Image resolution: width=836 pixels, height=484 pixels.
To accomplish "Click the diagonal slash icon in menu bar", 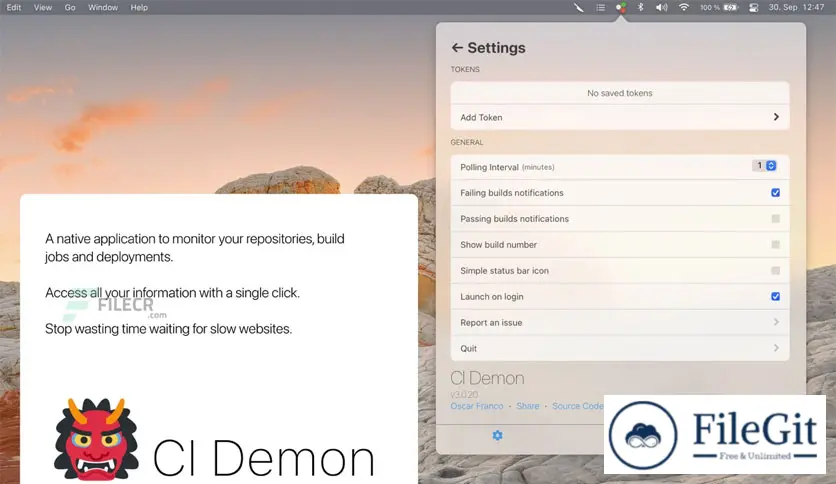I will (578, 7).
